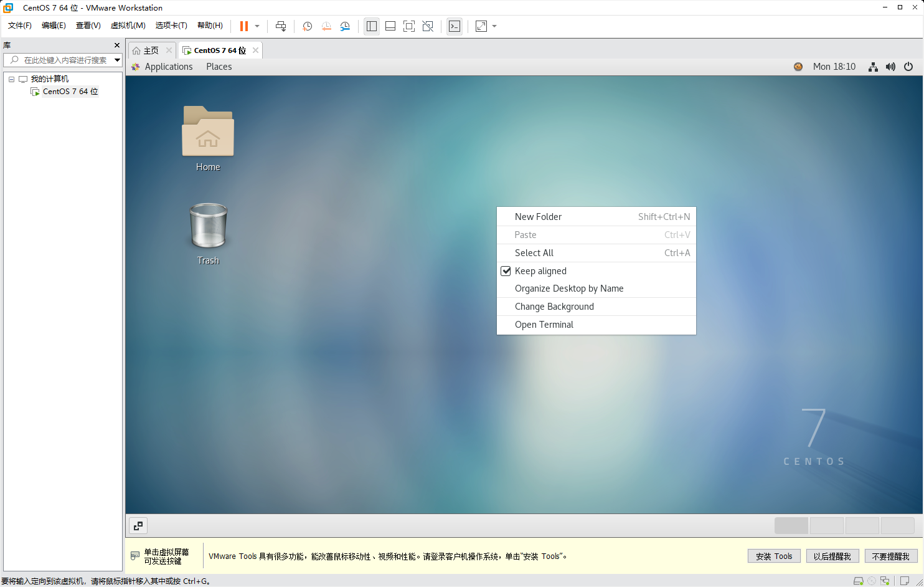Screen dimensions: 924x587
Task: Click the window list icon in bottom panel
Action: (138, 525)
